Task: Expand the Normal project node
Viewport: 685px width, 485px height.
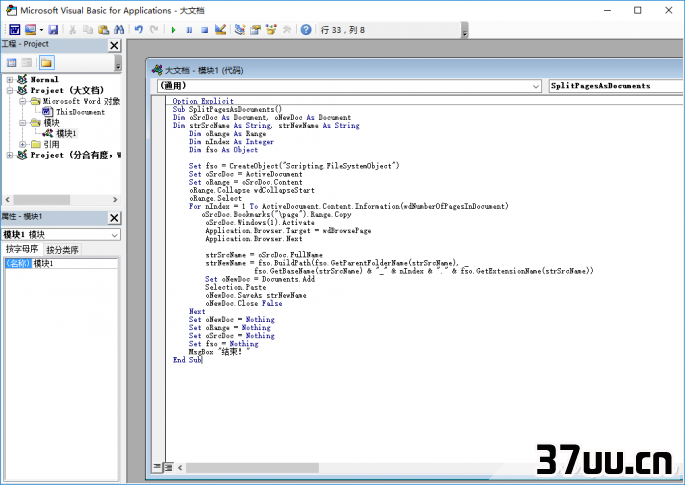Action: [10, 80]
